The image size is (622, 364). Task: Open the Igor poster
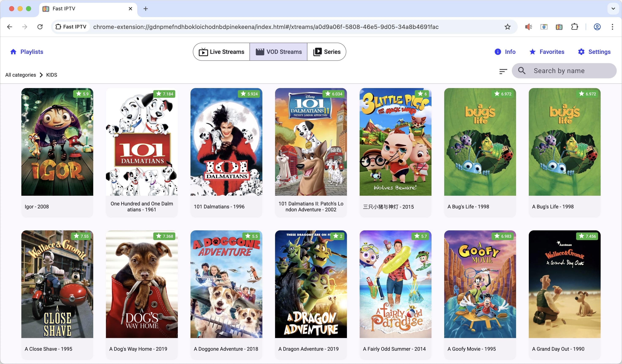[x=57, y=142]
